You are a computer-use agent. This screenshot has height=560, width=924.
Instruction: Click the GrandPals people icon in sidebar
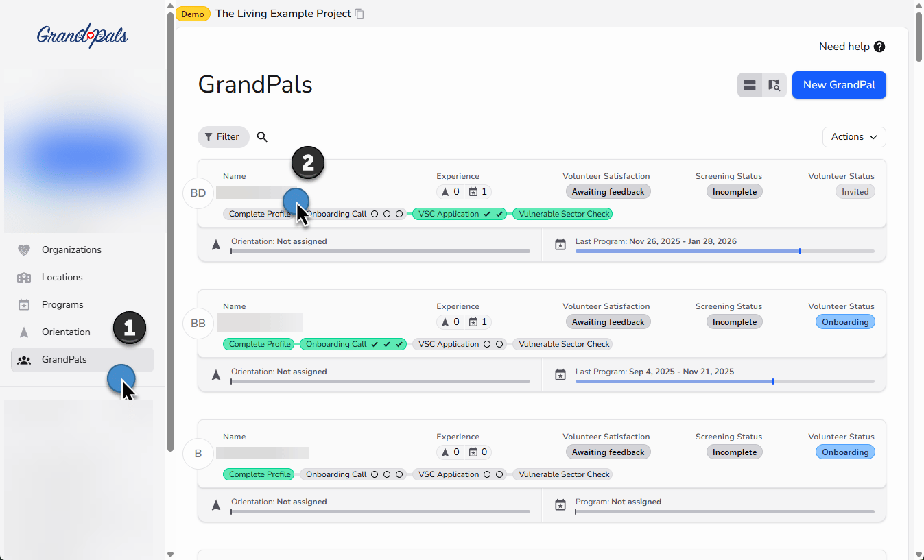click(24, 360)
